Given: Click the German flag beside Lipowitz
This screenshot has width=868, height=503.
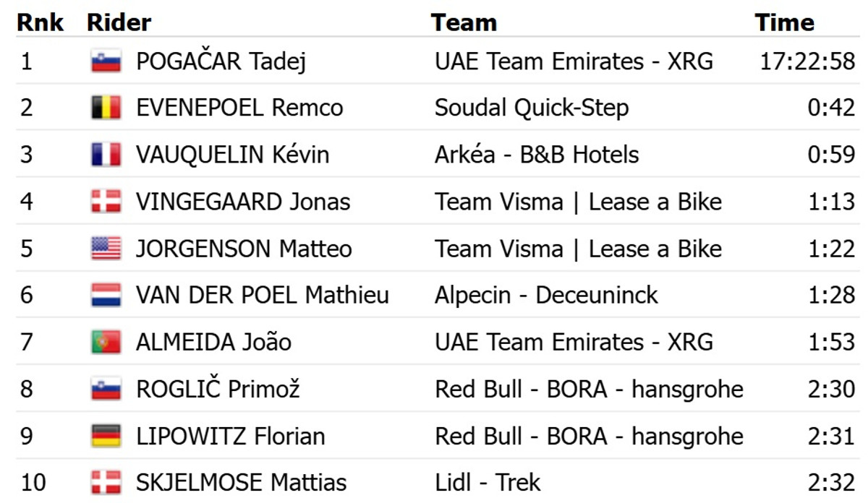Looking at the screenshot, I should pos(106,436).
